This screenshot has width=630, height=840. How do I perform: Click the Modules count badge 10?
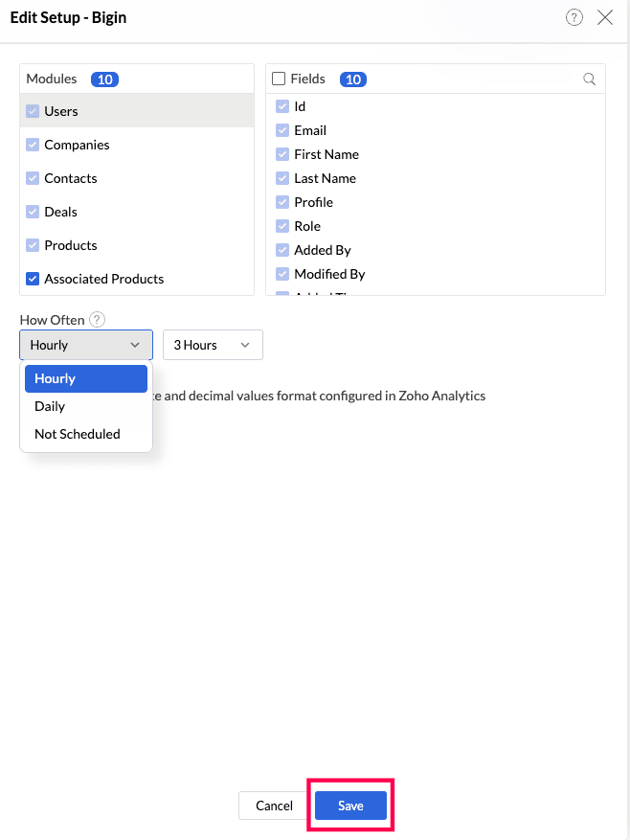tap(104, 79)
